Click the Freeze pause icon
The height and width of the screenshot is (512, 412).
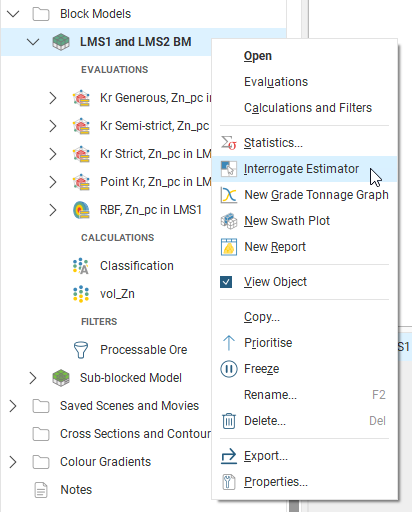pos(229,369)
